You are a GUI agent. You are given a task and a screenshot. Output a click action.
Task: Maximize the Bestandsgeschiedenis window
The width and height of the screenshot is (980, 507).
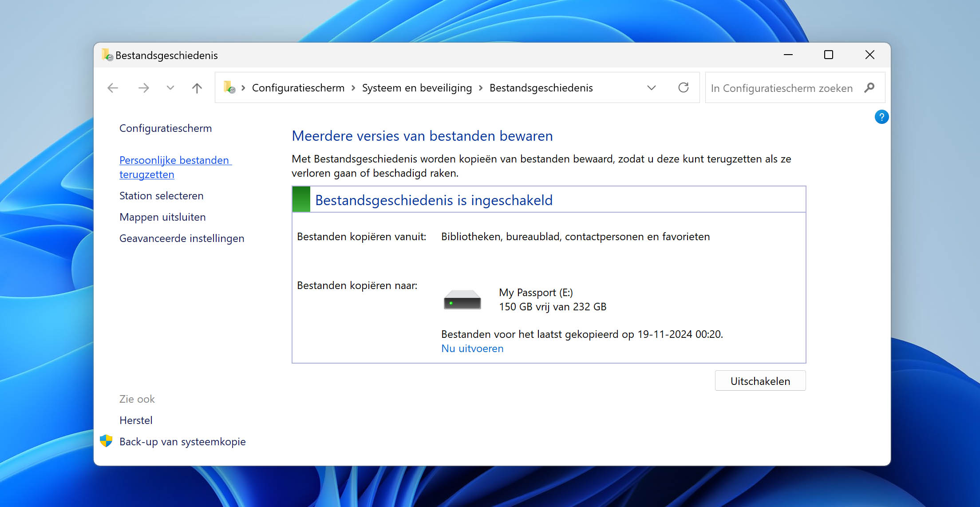pyautogui.click(x=829, y=55)
